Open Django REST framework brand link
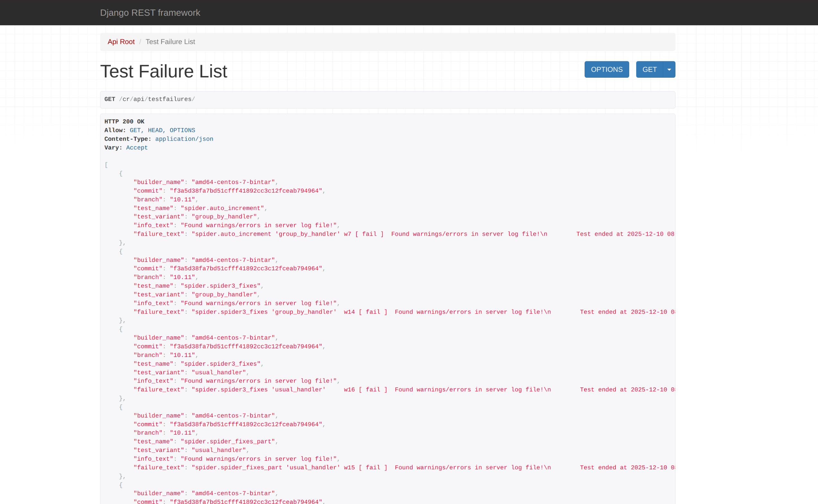This screenshot has height=504, width=818. (150, 13)
